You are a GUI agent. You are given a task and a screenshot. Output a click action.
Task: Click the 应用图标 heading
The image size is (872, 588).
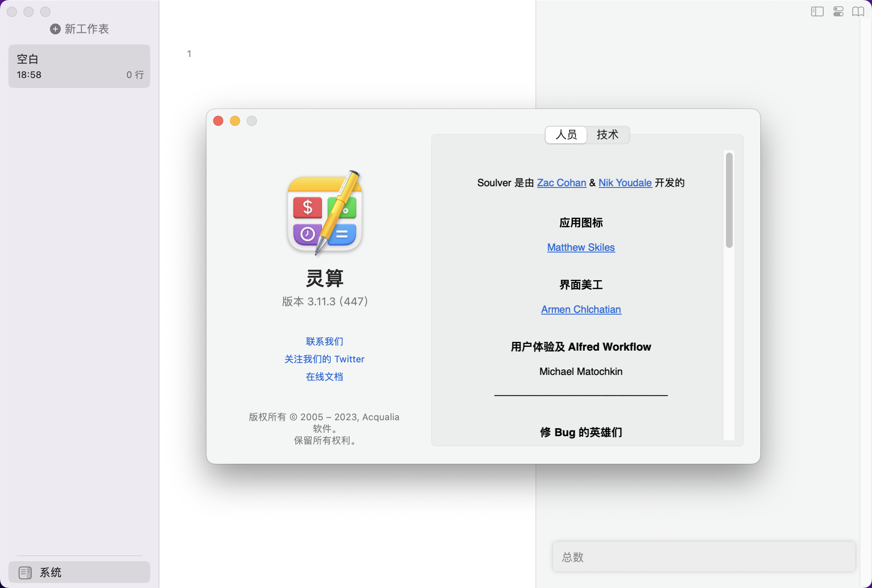click(581, 223)
